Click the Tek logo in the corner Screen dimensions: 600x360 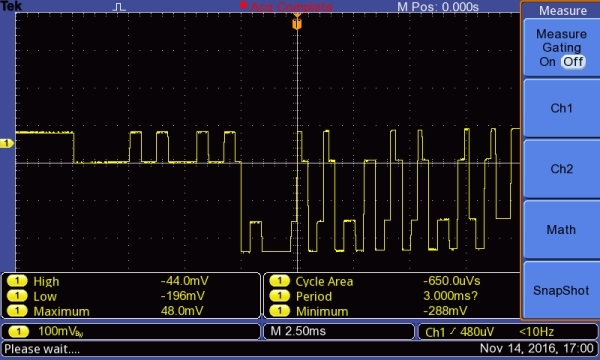(11, 6)
